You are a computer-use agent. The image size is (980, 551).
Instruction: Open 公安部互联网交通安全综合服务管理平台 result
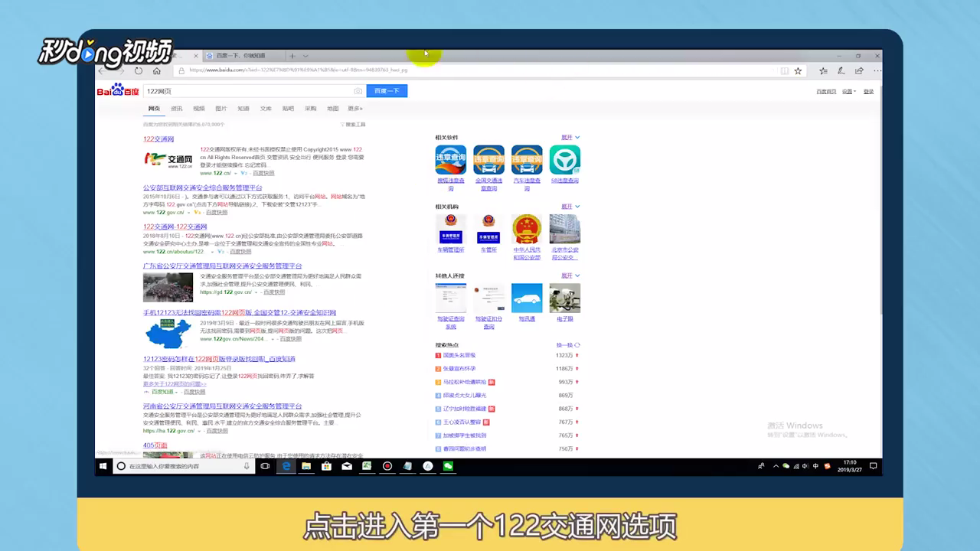[x=202, y=187]
